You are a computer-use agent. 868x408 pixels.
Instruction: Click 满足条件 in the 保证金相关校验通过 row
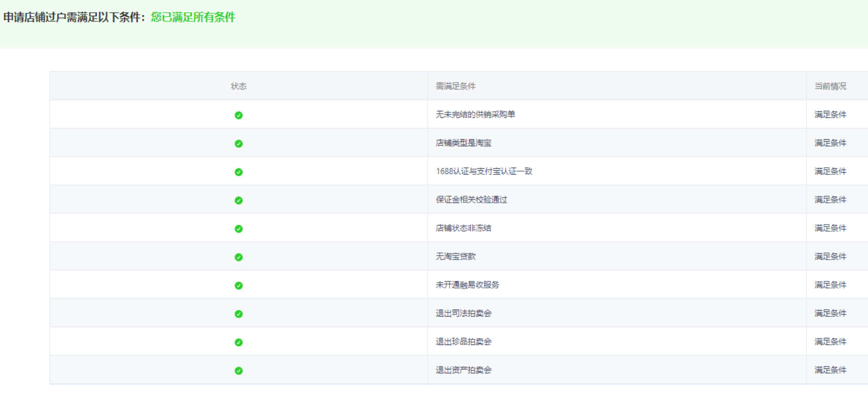point(830,200)
